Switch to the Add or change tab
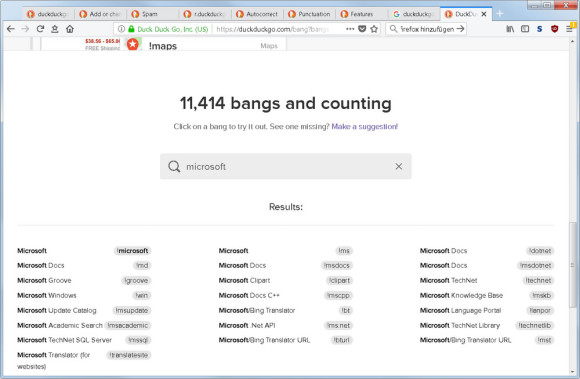 coord(100,14)
